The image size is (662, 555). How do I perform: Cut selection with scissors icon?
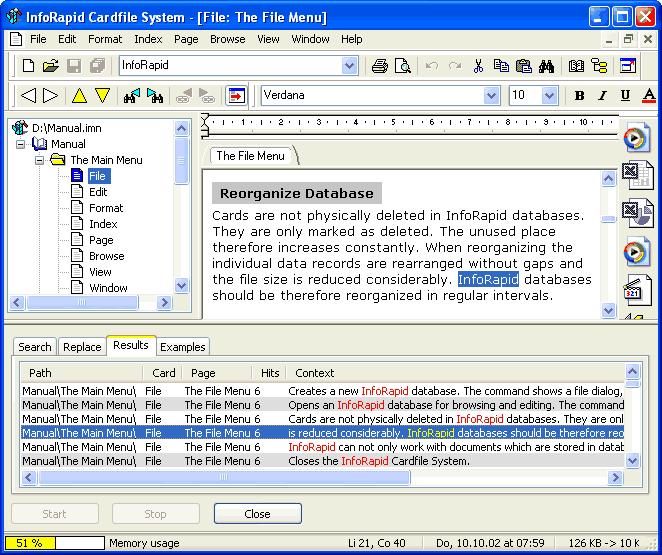pos(478,66)
